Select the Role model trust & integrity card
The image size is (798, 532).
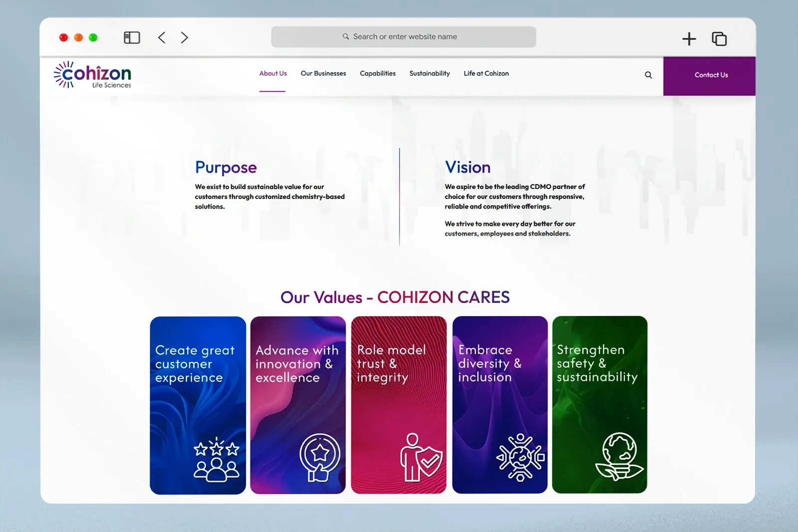(x=399, y=405)
